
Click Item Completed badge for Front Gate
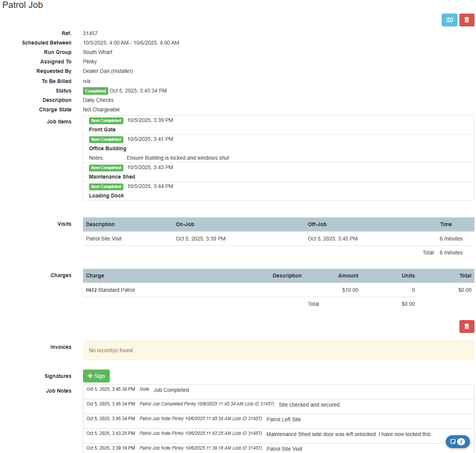[x=106, y=121]
